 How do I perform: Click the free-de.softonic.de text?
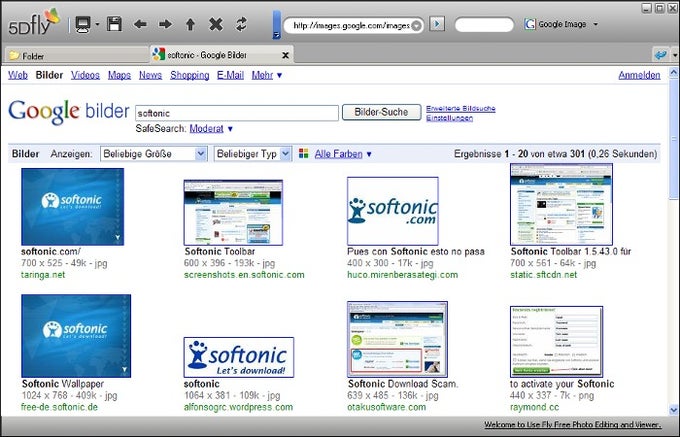coord(59,407)
